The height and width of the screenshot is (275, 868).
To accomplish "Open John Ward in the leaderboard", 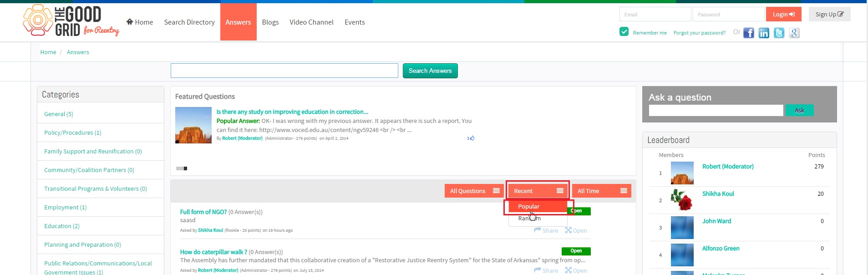I will 717,221.
